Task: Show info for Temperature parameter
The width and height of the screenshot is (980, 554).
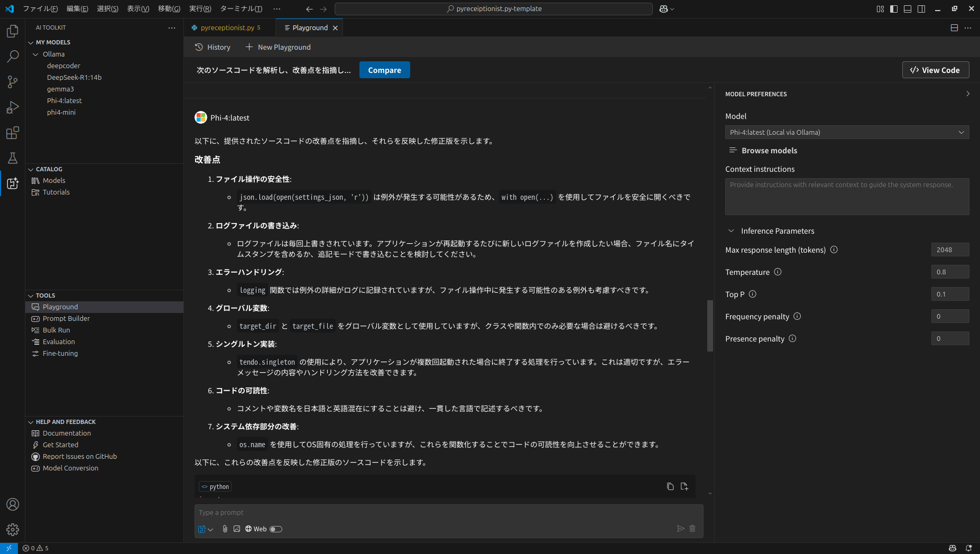Action: [x=778, y=272]
